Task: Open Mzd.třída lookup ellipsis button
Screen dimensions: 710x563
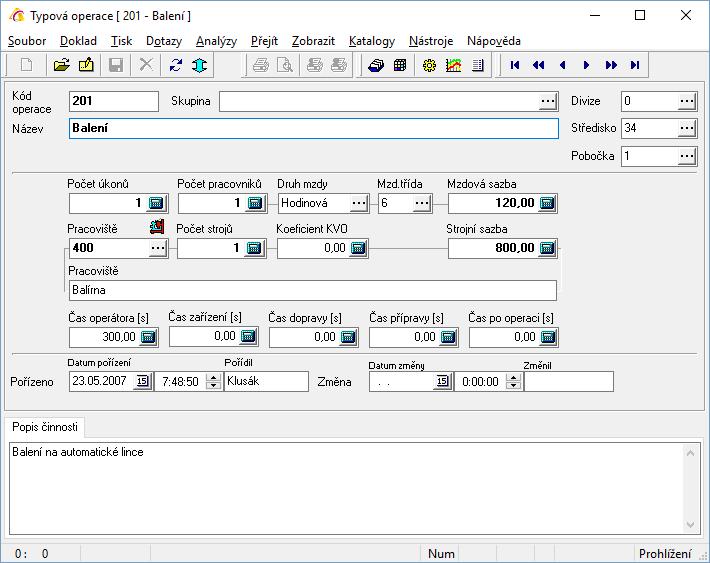Action: (x=422, y=203)
